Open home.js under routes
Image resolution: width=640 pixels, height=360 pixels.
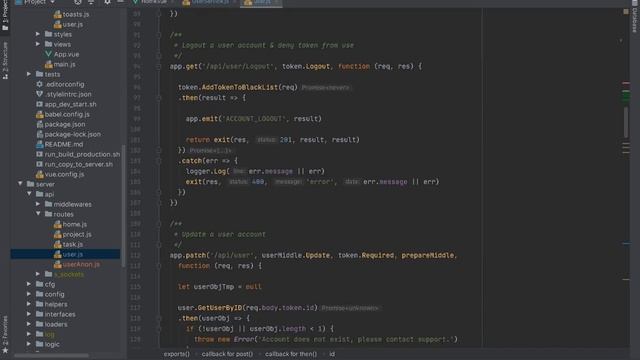[x=70, y=224]
